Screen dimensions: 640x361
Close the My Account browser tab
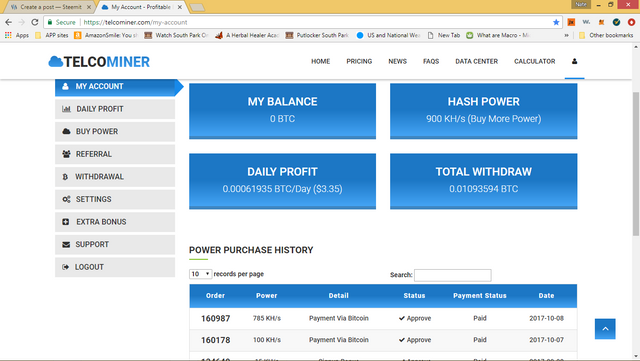[x=180, y=7]
